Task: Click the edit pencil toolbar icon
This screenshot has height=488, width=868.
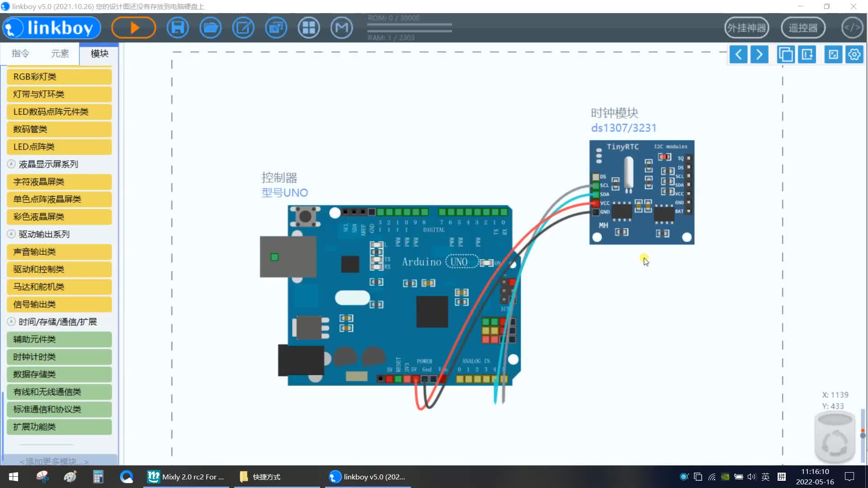Action: pos(243,28)
